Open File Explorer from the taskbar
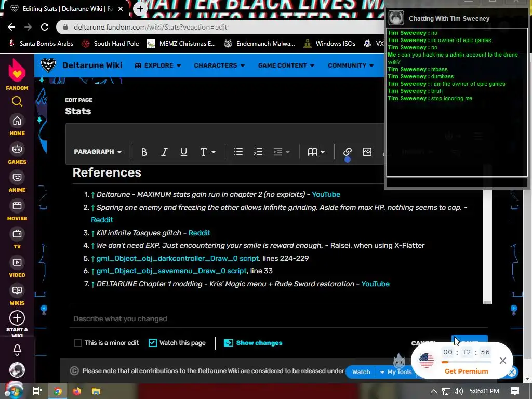 (96, 391)
